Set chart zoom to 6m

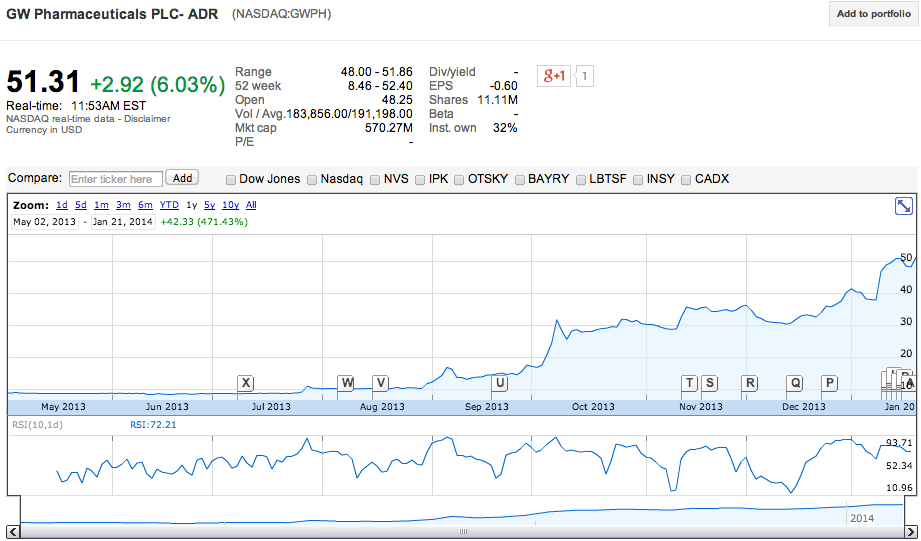click(145, 205)
